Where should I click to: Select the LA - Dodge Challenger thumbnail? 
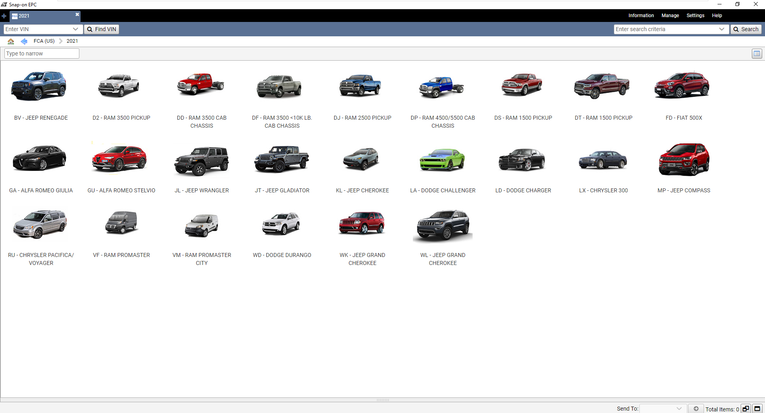tap(442, 160)
